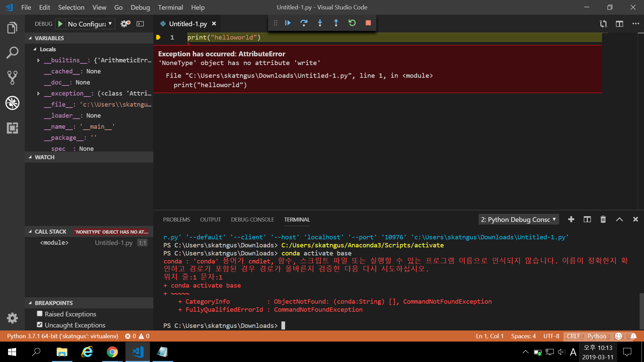Screen dimensions: 644x362
Task: Open the Manage gear at sidebar bottom
Action: point(12,318)
